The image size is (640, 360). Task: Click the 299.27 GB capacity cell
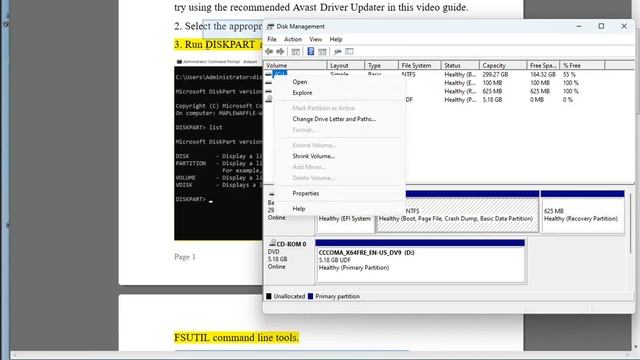point(495,75)
